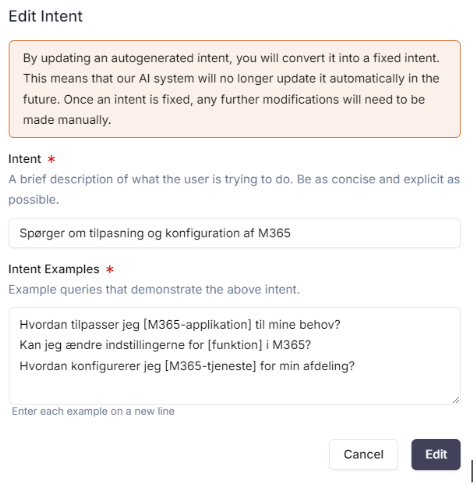476x487 pixels.
Task: Grab the textarea resize handle corner
Action: 456,400
